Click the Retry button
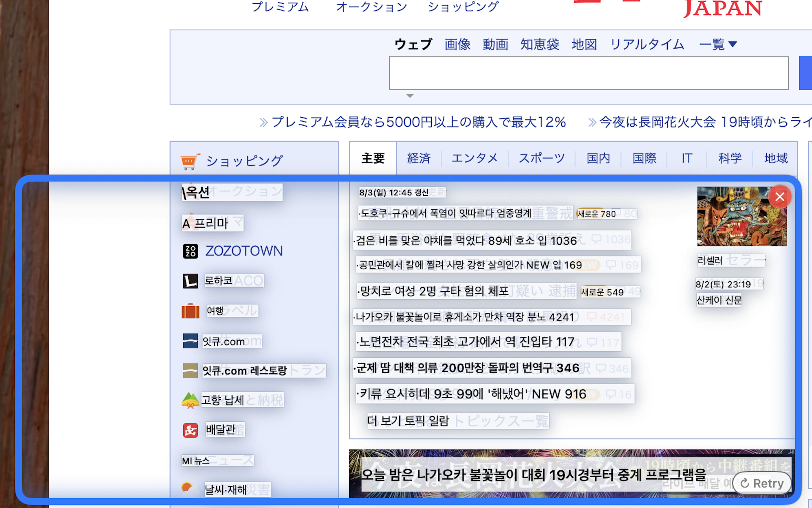This screenshot has height=508, width=812. click(x=762, y=483)
